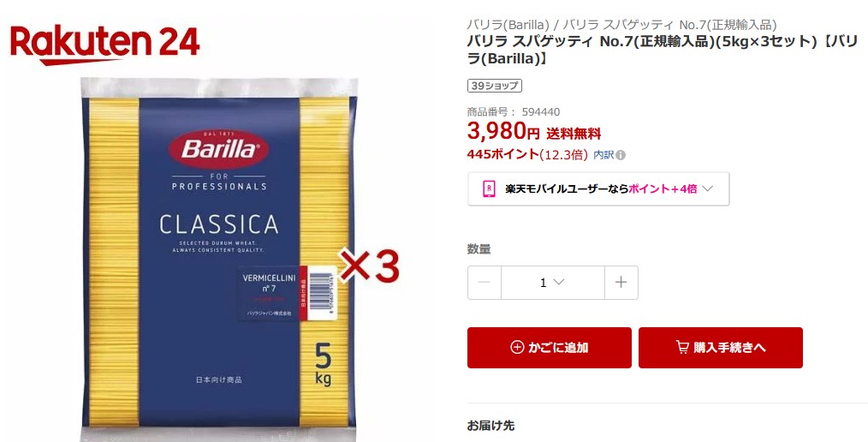Increase quantity with the plus button

tap(621, 283)
